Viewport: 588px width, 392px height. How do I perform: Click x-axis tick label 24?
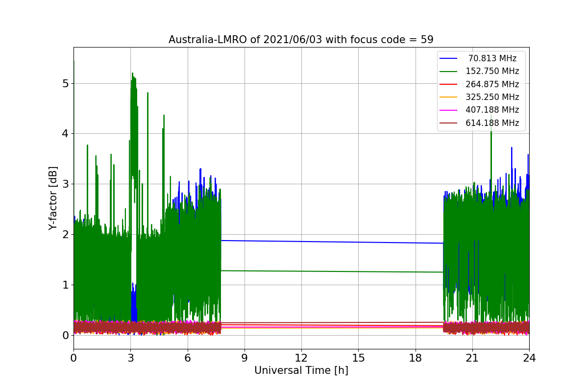tap(529, 358)
